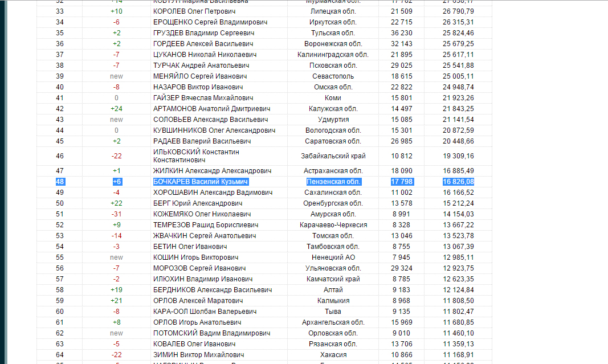Select name КОРОЛЕВ Олег Петрович
The image size is (608, 364).
pos(194,11)
